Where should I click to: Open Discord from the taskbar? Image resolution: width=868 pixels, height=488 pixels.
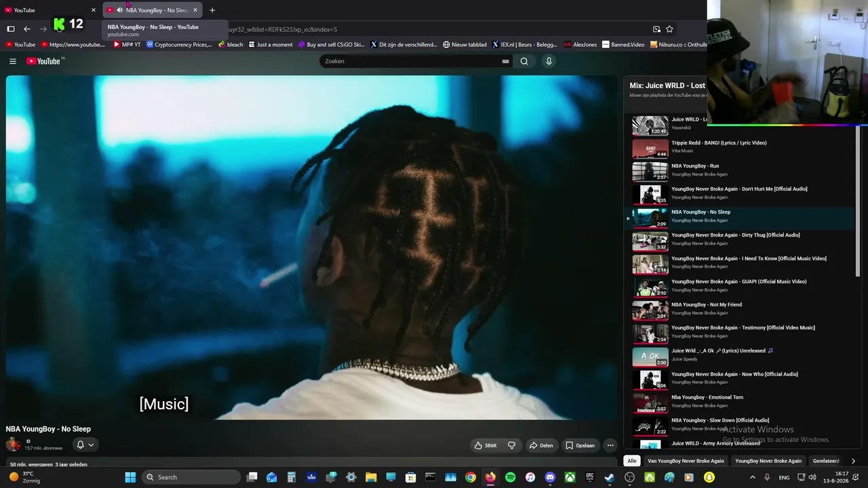(x=550, y=477)
